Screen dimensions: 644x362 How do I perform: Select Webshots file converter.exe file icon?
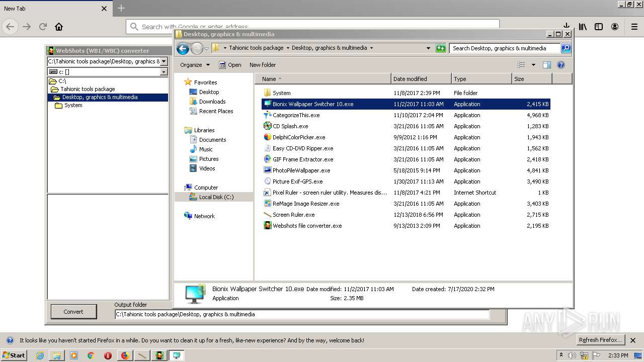pos(267,226)
